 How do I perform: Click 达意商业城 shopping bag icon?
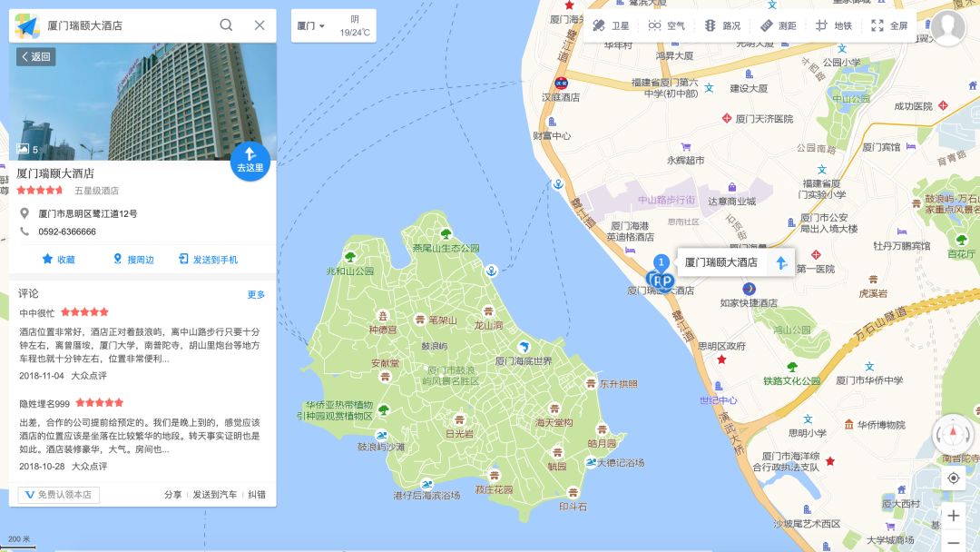(x=732, y=187)
